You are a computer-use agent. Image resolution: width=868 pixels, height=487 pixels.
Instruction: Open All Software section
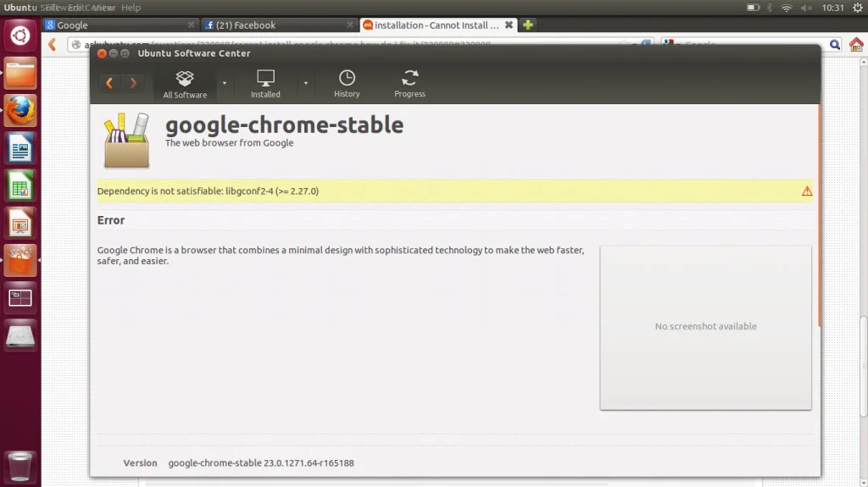coord(185,84)
